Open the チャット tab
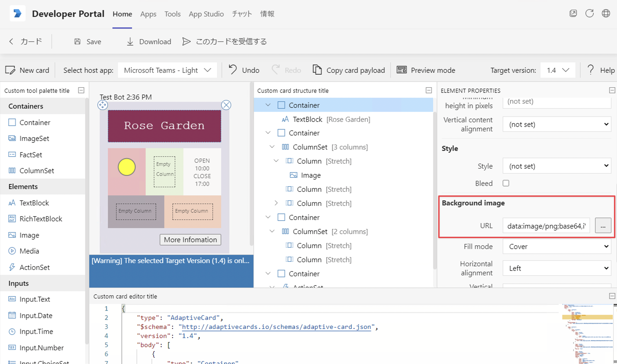The image size is (617, 364). point(242,14)
